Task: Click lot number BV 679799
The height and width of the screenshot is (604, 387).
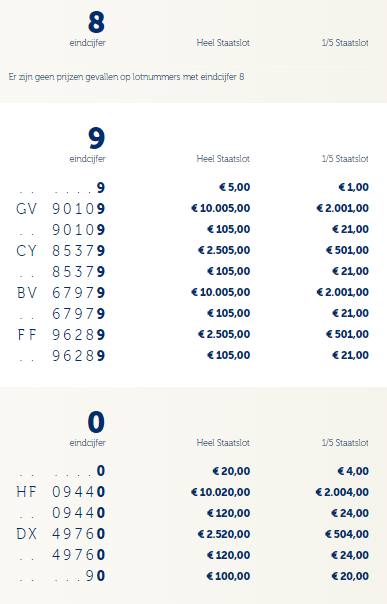Action: (60, 293)
